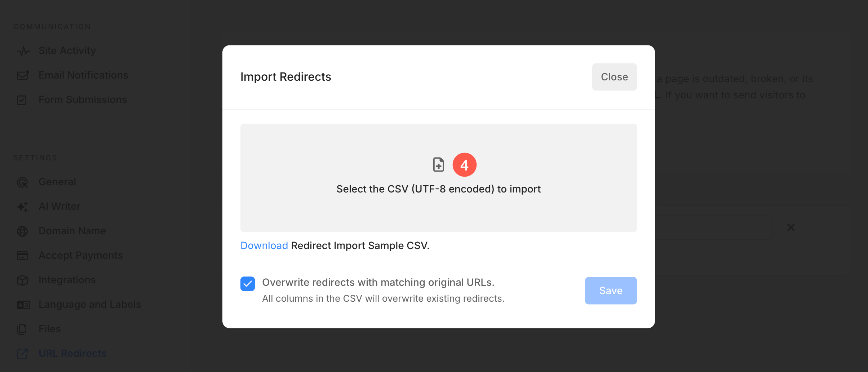868x372 pixels.
Task: Click the Form Submissions checkbox icon
Action: (22, 100)
